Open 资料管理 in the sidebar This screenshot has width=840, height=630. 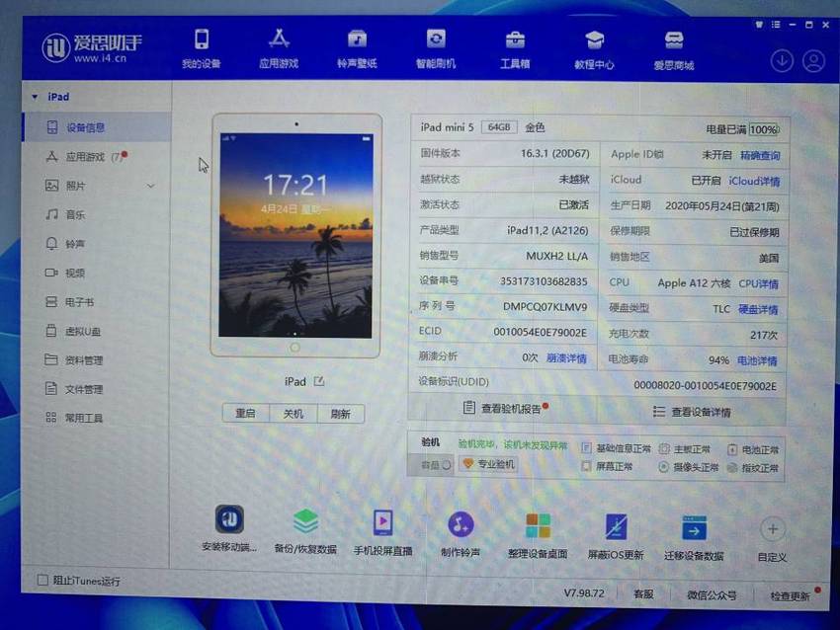point(84,360)
